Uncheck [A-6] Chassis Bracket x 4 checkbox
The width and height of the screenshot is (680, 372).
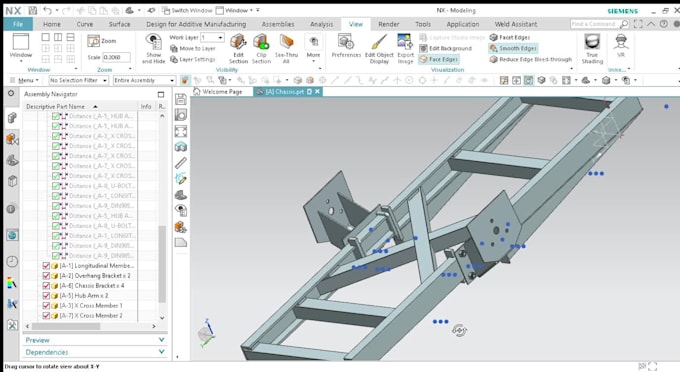(x=46, y=286)
